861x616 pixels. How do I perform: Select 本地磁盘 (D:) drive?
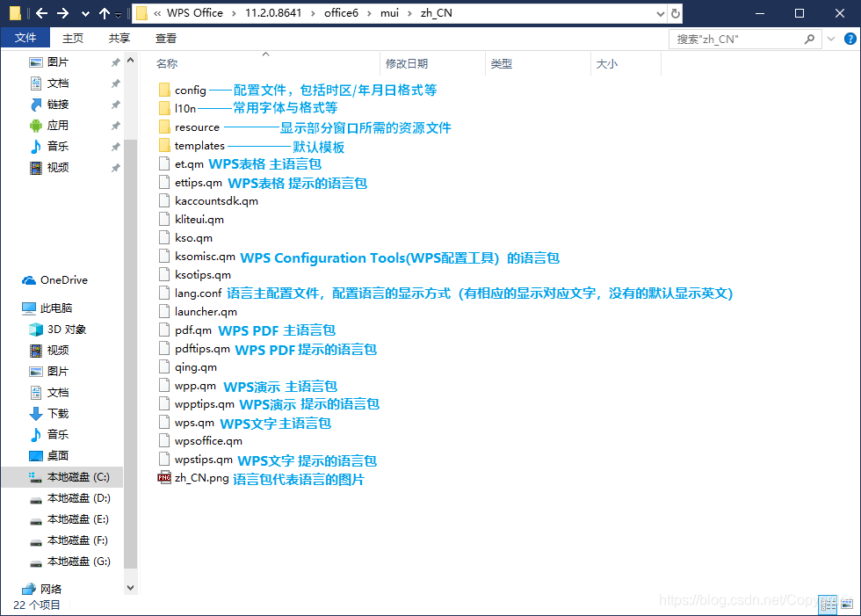[78, 498]
